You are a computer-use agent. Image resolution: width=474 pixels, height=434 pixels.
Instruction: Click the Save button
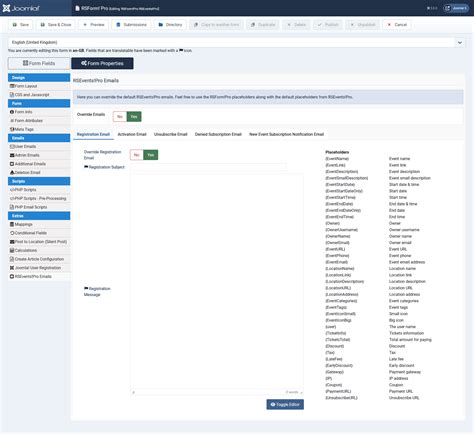(20, 25)
